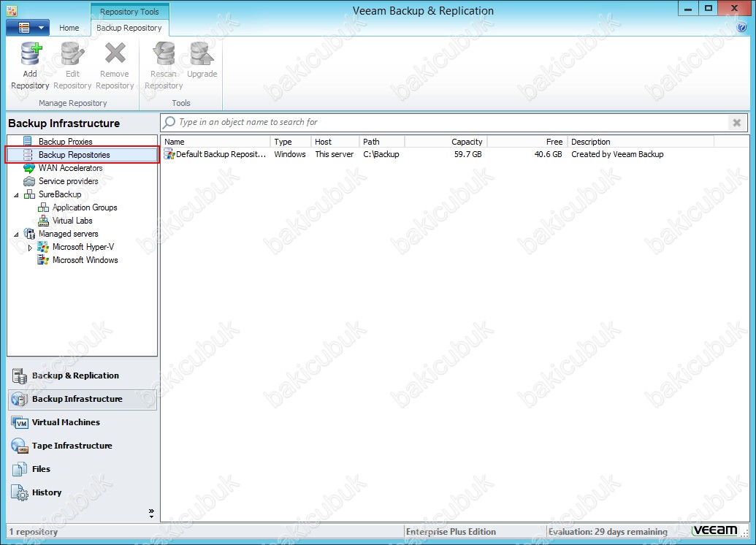756x545 pixels.
Task: Click the Backup Infrastructure pane icon
Action: pos(20,400)
